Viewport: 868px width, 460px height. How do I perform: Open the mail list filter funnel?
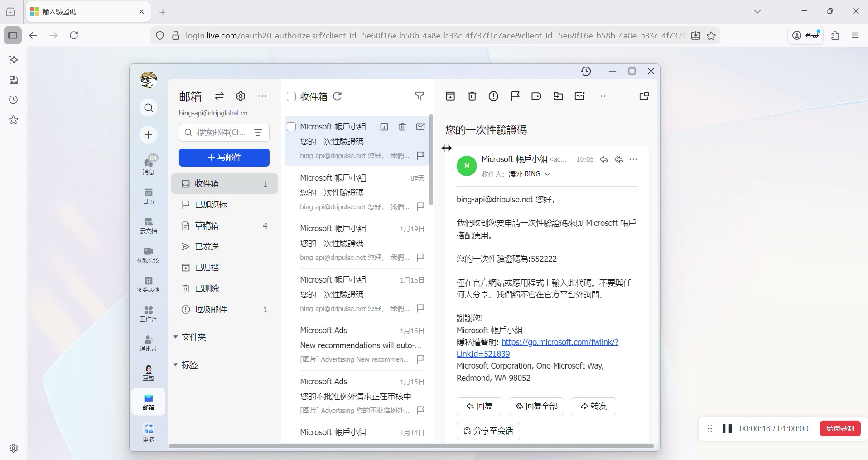coord(420,96)
